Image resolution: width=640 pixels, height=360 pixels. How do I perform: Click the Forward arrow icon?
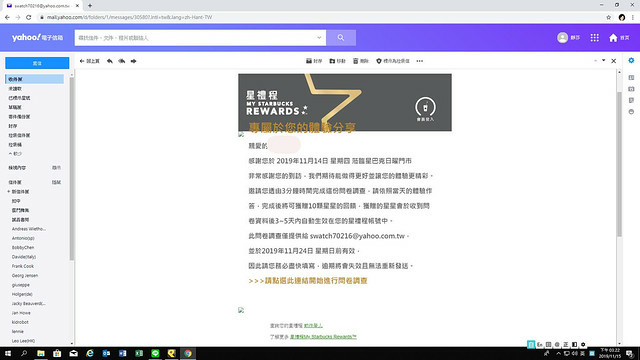click(x=133, y=61)
